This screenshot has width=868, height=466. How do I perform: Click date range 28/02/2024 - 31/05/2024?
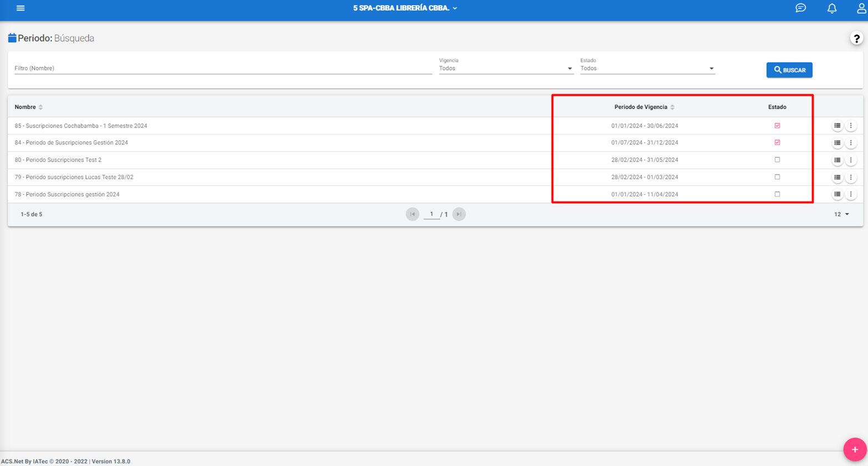[x=645, y=160]
